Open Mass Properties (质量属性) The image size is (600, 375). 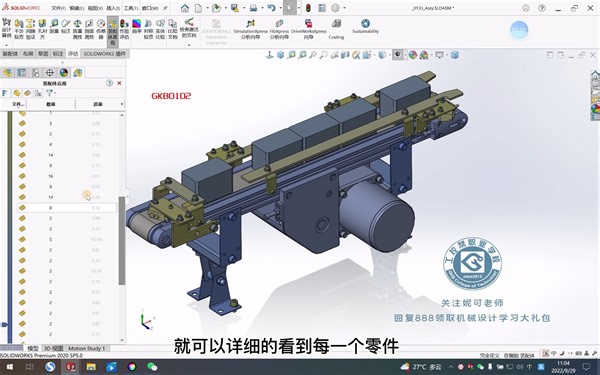click(x=77, y=29)
